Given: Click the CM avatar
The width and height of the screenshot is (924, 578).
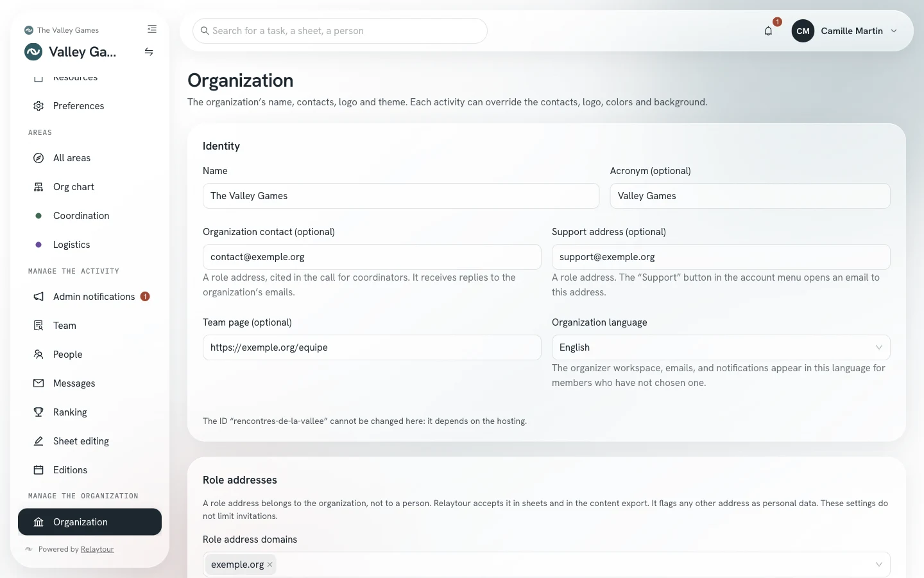Looking at the screenshot, I should (803, 31).
